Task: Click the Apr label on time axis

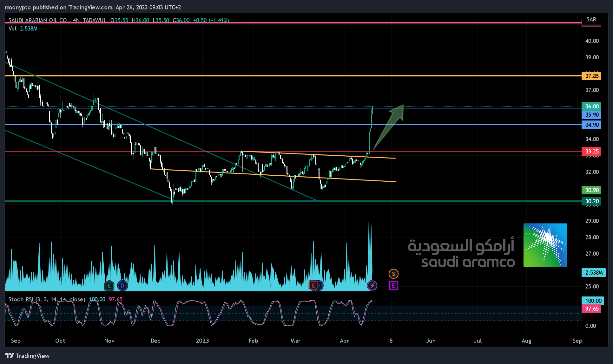Action: coord(344,341)
